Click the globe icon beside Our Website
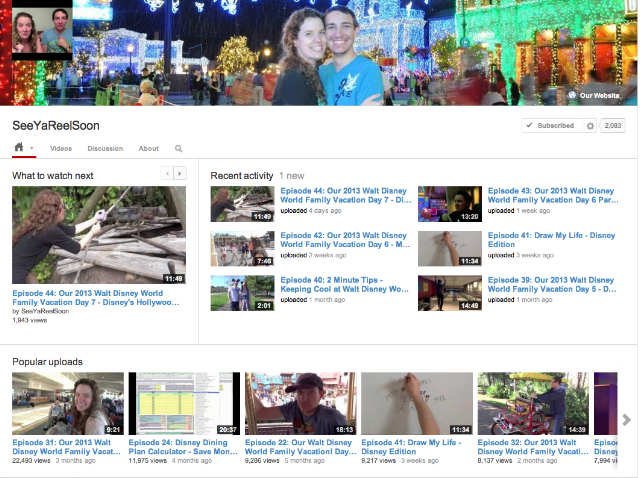Image resolution: width=640 pixels, height=478 pixels. (572, 95)
